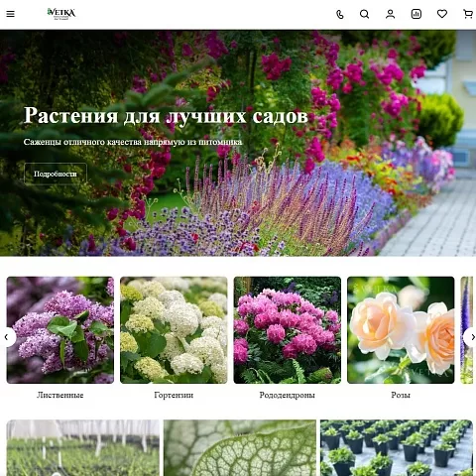This screenshot has width=476, height=476.
Task: Open the veined leaf banner image
Action: coord(240,448)
